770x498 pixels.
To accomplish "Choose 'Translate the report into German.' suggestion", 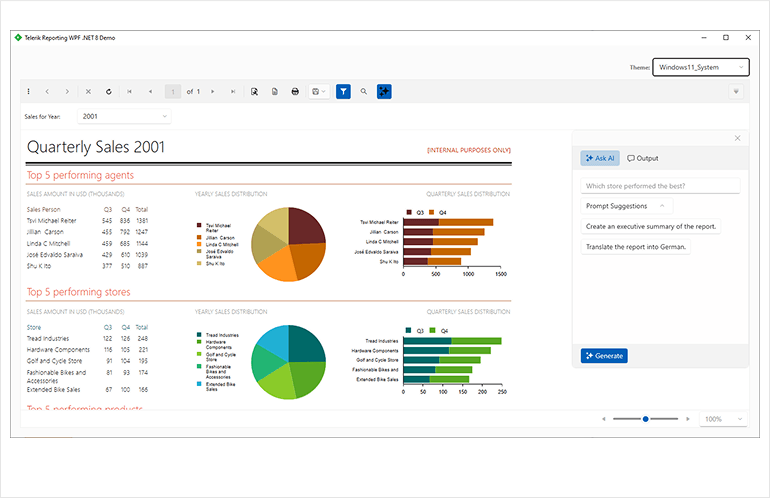I will click(x=635, y=247).
